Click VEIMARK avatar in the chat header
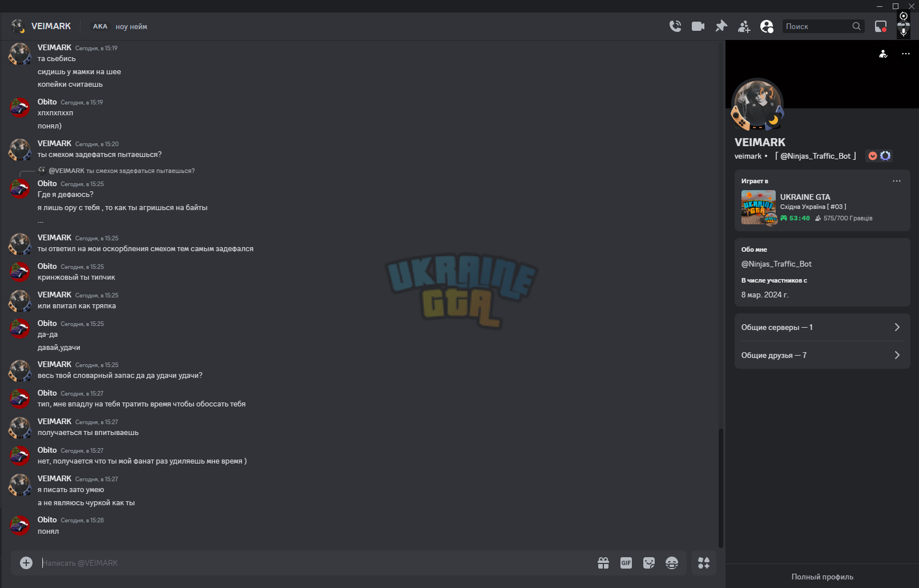The height and width of the screenshot is (588, 919). (18, 26)
